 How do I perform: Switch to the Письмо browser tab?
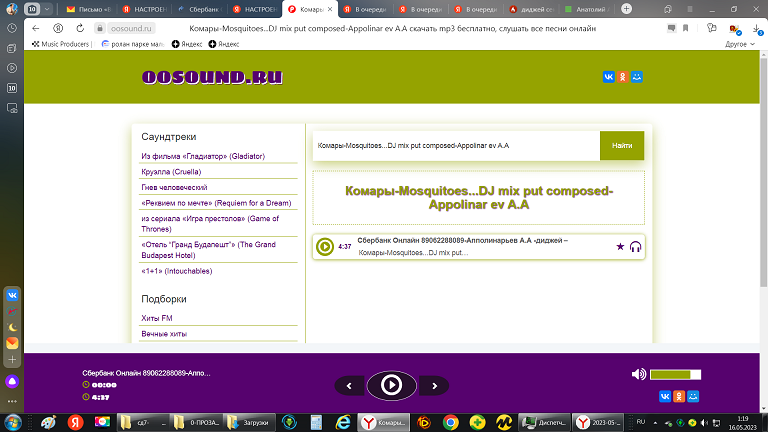(x=89, y=9)
